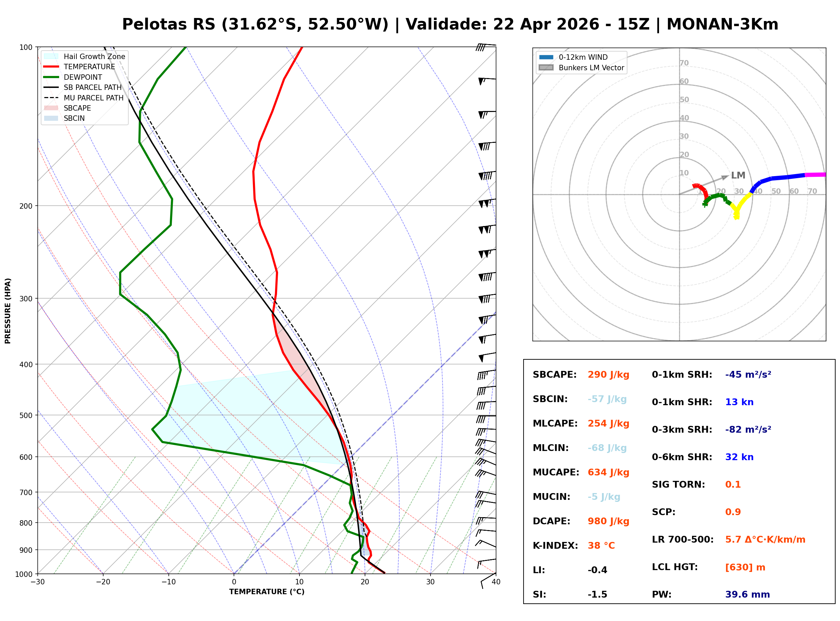Click the LCL HGT value [630] m
The height and width of the screenshot is (621, 840).
pos(745,567)
